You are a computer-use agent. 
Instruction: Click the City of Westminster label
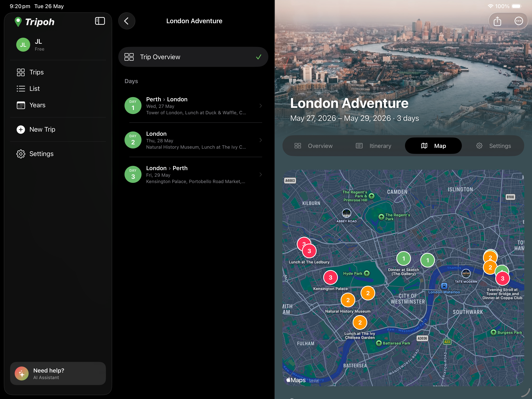coord(408,299)
